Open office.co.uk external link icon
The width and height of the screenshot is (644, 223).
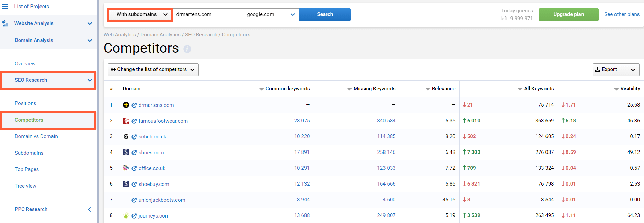(x=134, y=168)
